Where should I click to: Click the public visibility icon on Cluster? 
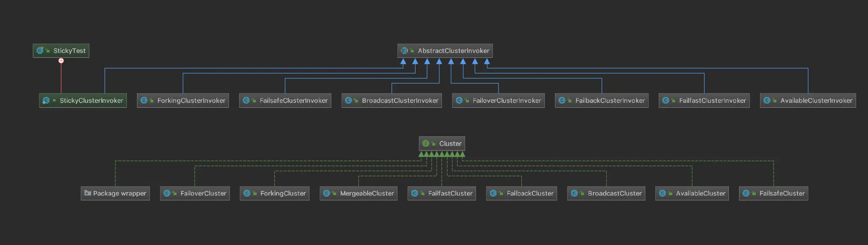tap(434, 143)
